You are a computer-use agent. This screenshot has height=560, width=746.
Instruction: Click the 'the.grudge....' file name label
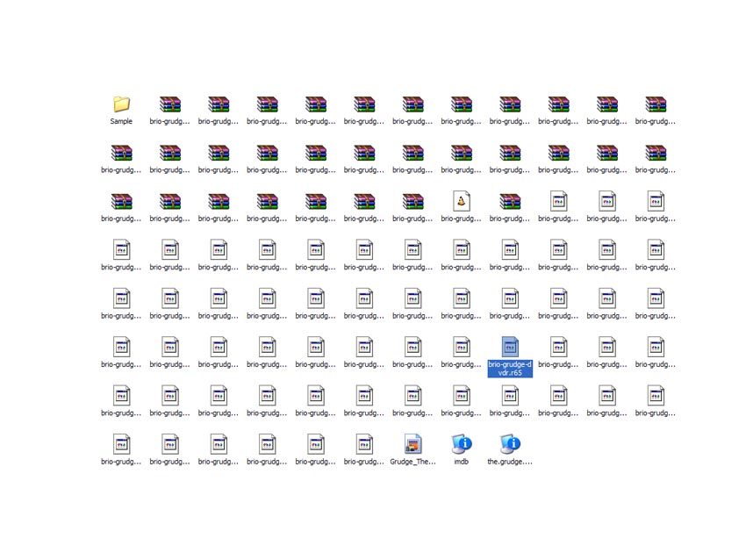click(x=510, y=462)
